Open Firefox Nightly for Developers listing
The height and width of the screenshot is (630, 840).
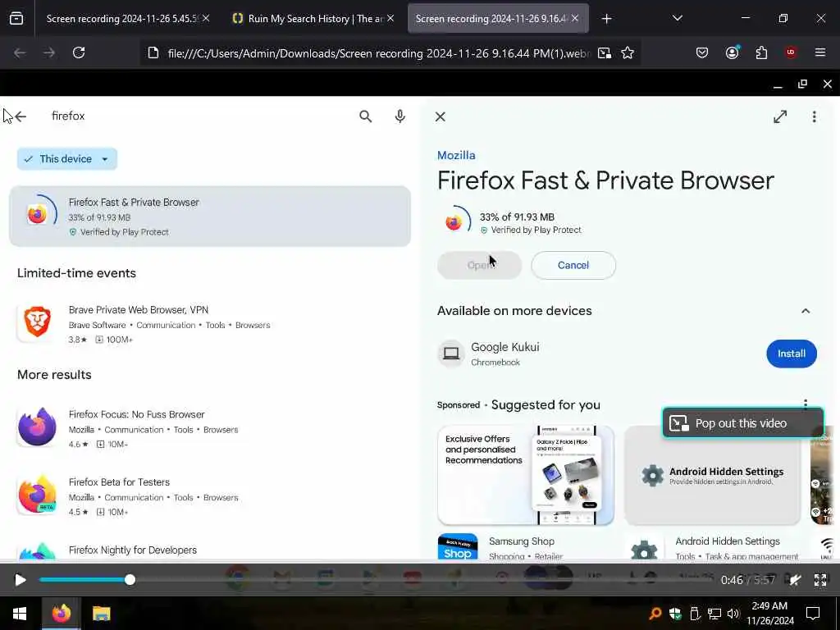coord(210,550)
